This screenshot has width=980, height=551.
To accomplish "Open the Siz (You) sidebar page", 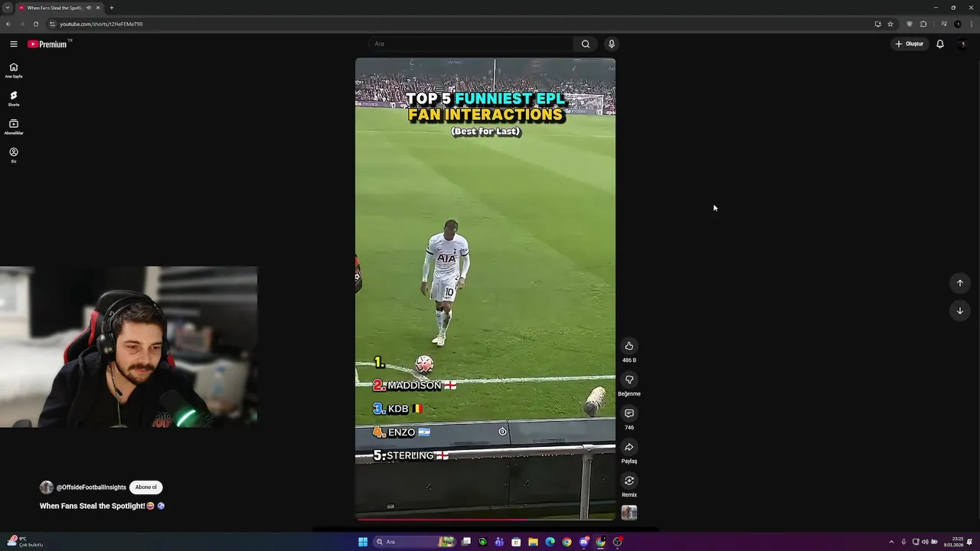I will click(x=14, y=155).
